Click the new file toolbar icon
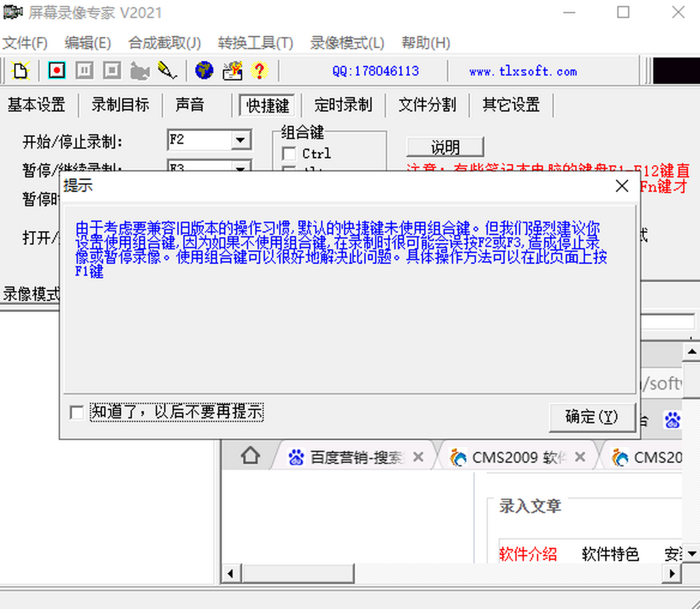The height and width of the screenshot is (609, 700). [20, 71]
